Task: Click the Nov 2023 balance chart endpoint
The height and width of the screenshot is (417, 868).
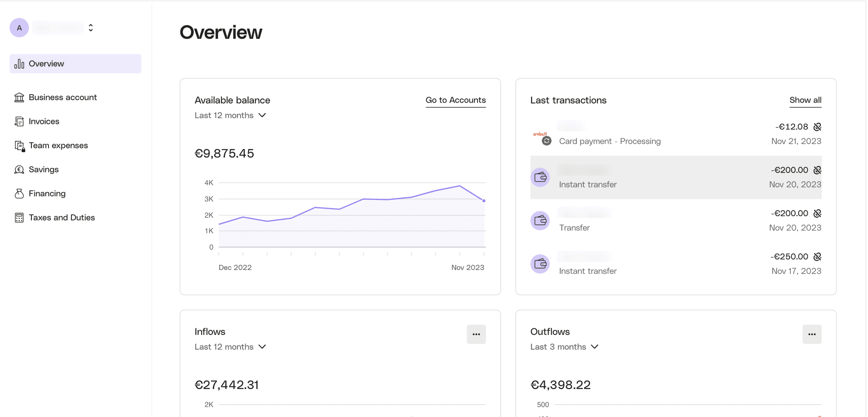Action: [x=484, y=201]
